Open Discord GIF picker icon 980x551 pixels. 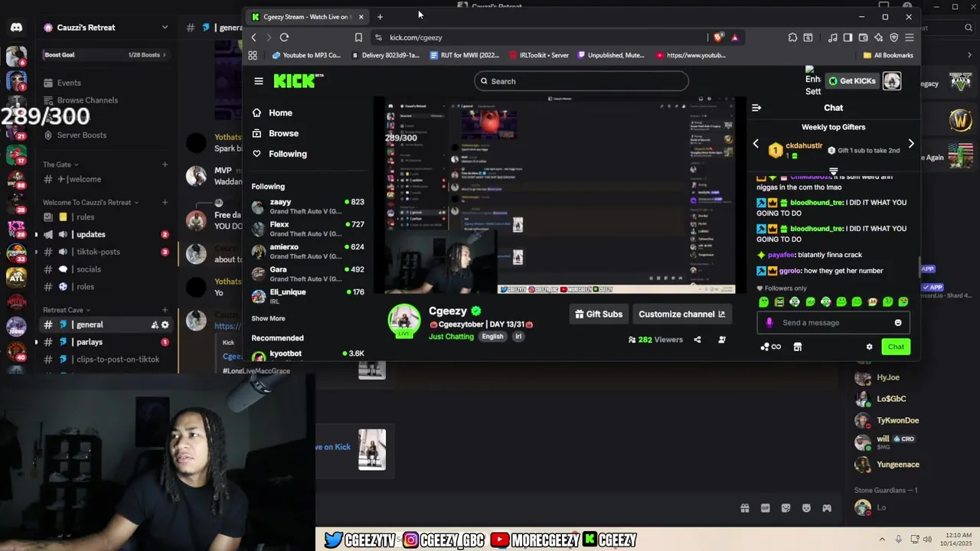click(765, 508)
